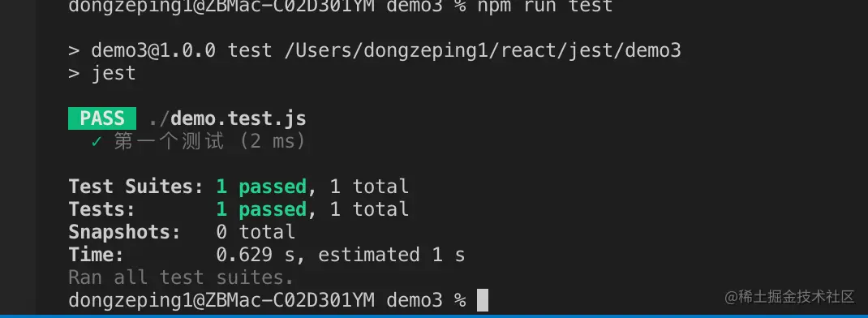Click the green checkmark beside 第一个测试
The width and height of the screenshot is (868, 318).
pos(97,142)
